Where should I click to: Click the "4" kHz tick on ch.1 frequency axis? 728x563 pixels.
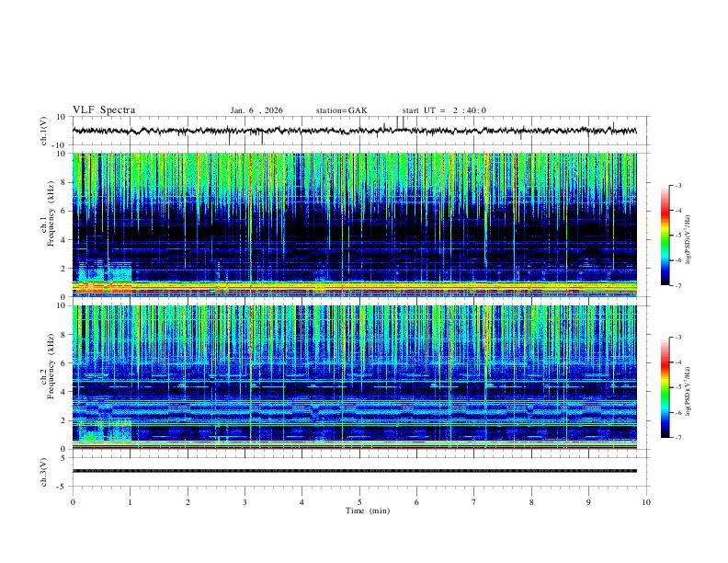click(x=63, y=240)
